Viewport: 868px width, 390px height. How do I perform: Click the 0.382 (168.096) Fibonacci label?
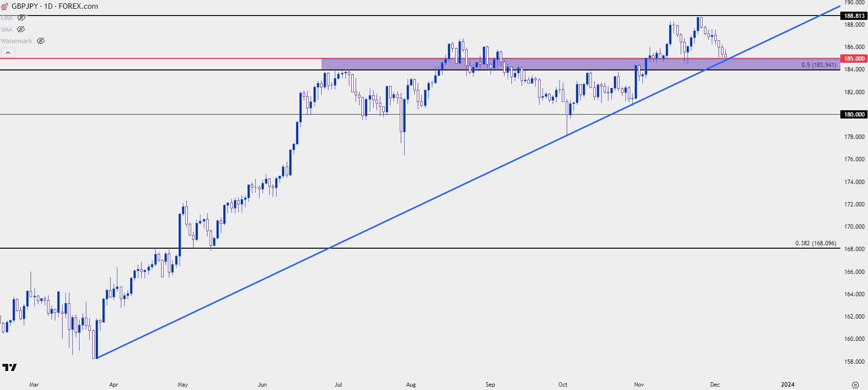[816, 243]
